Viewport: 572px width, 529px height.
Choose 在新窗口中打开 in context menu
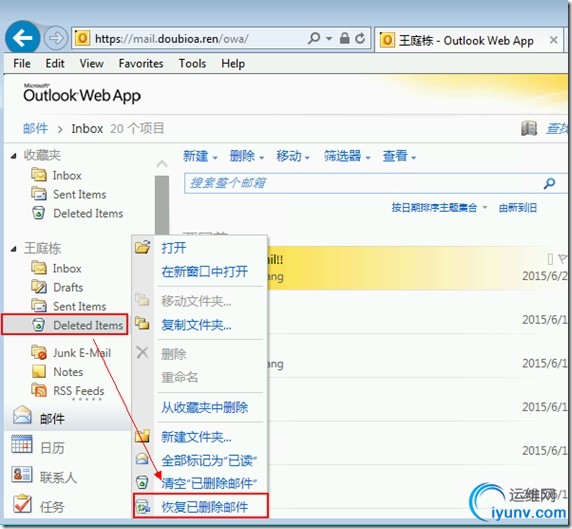click(x=205, y=271)
